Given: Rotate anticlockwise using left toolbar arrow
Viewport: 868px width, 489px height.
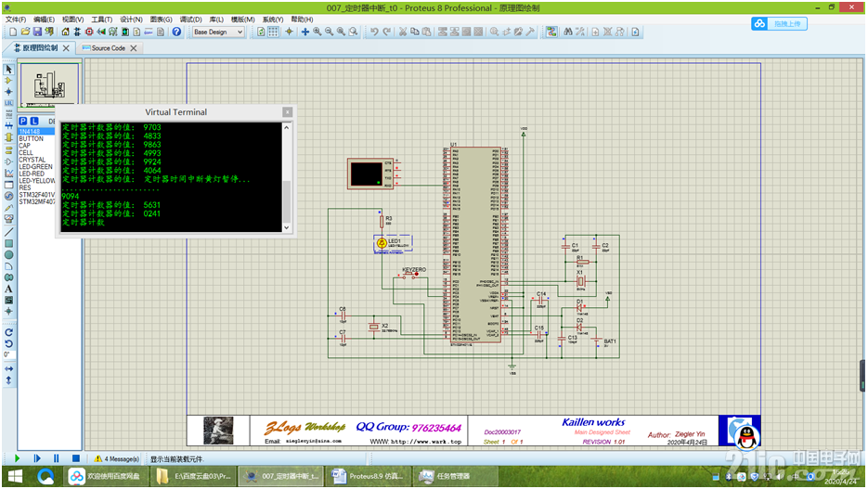Looking at the screenshot, I should 9,343.
